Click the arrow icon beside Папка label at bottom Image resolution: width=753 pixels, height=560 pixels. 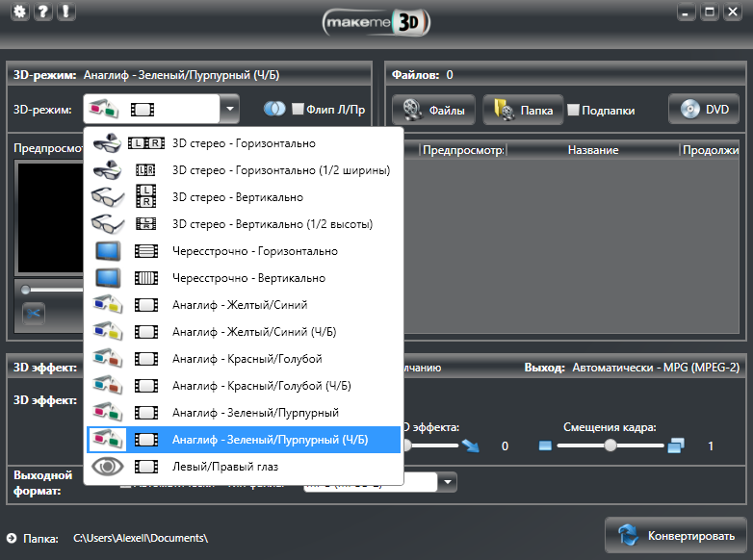click(x=12, y=539)
